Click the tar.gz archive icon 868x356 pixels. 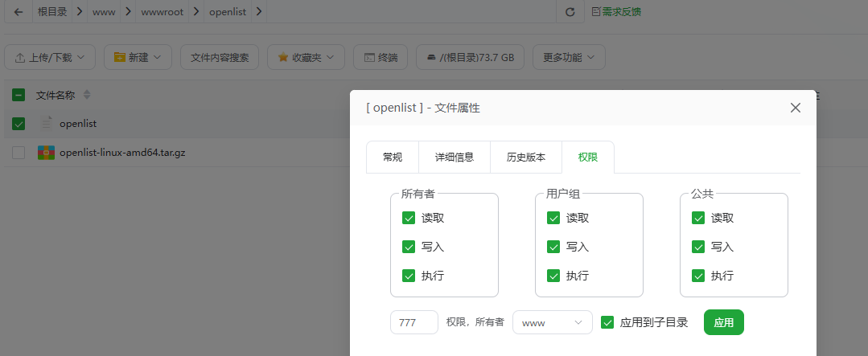click(46, 153)
